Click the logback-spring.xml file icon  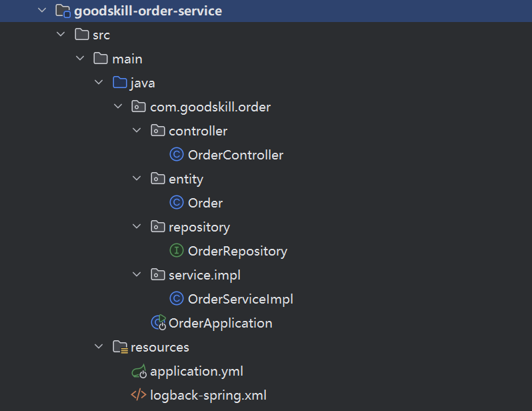139,395
